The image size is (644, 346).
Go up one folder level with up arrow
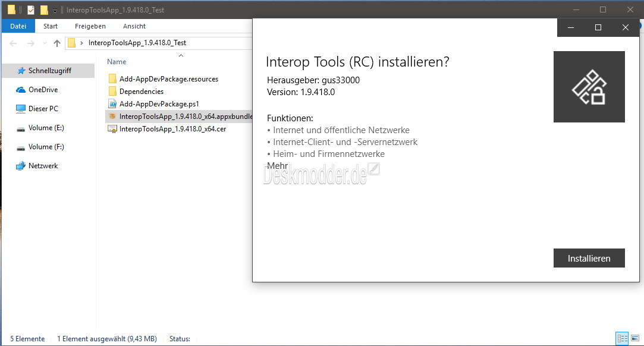(57, 43)
